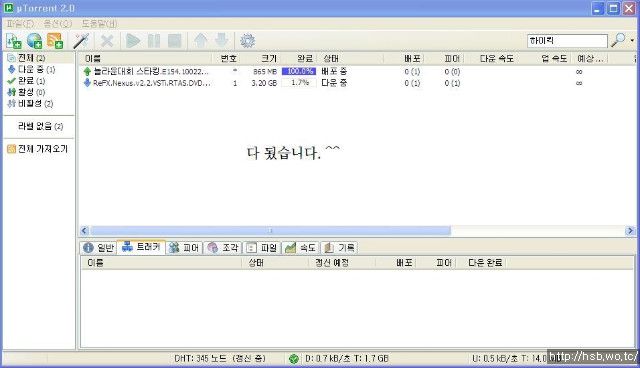Click Add Torrent from URL globe icon
The image size is (640, 368).
coord(34,41)
